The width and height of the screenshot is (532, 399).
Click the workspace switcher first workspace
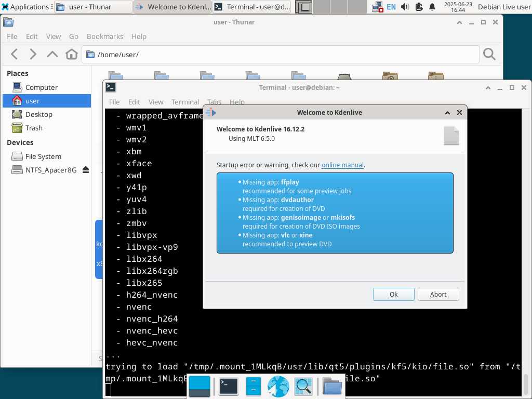tap(303, 7)
